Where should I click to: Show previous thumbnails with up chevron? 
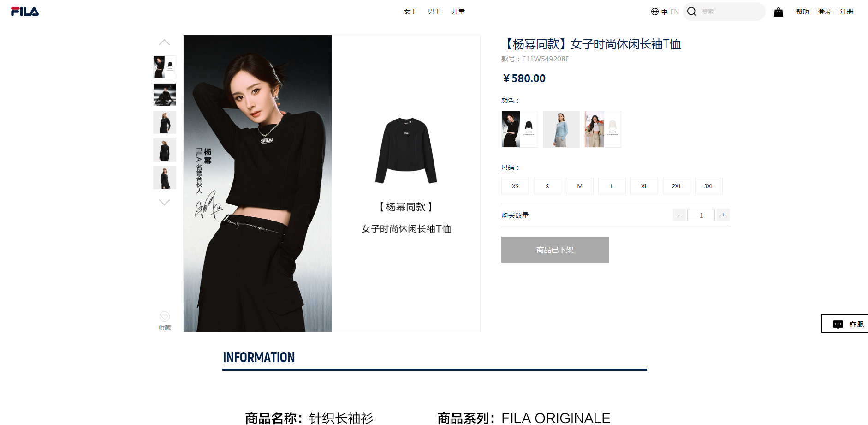pyautogui.click(x=164, y=42)
